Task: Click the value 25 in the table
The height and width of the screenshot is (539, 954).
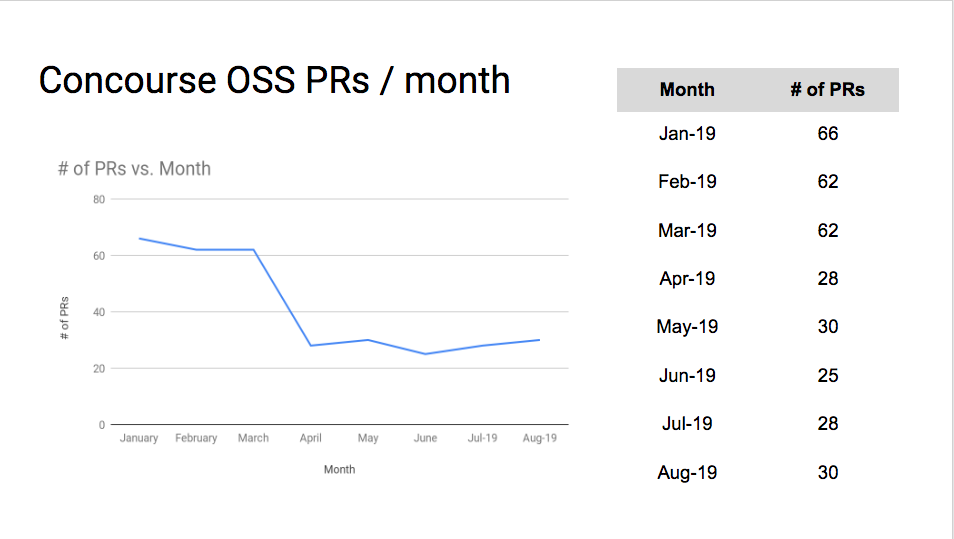Action: click(827, 376)
